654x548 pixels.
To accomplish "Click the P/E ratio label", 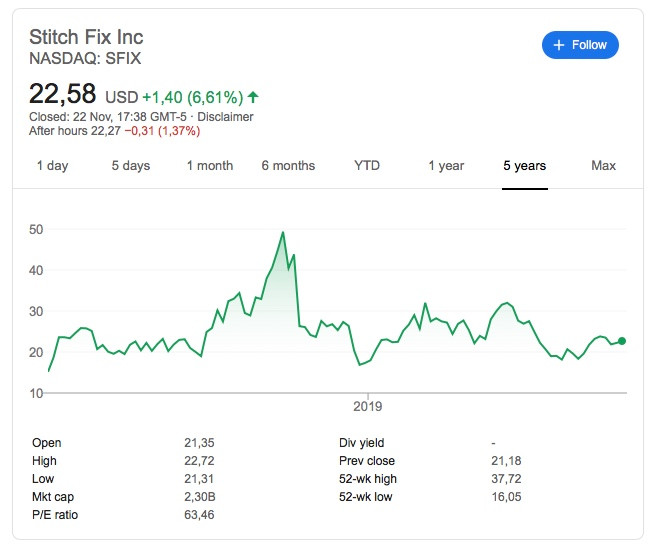I will [55, 515].
